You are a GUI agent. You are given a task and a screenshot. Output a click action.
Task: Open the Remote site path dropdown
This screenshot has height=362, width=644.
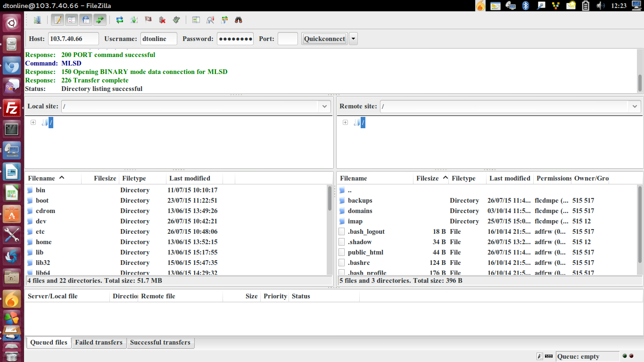[x=635, y=107]
